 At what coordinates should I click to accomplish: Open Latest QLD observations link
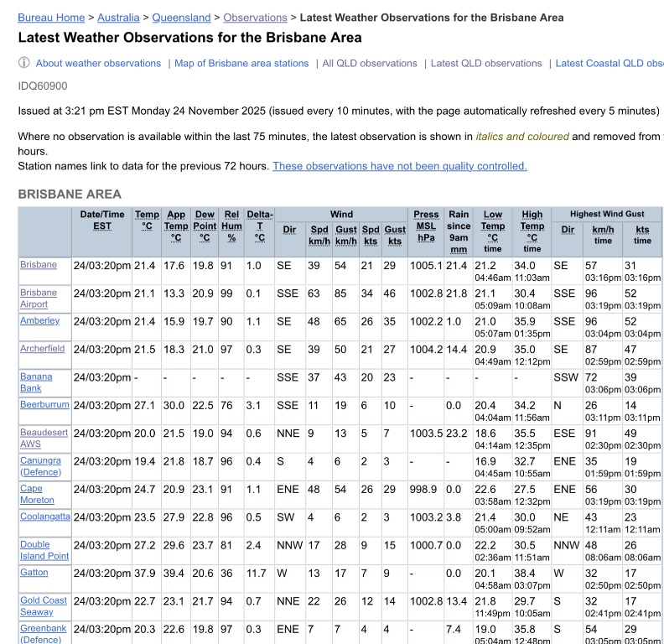click(486, 63)
